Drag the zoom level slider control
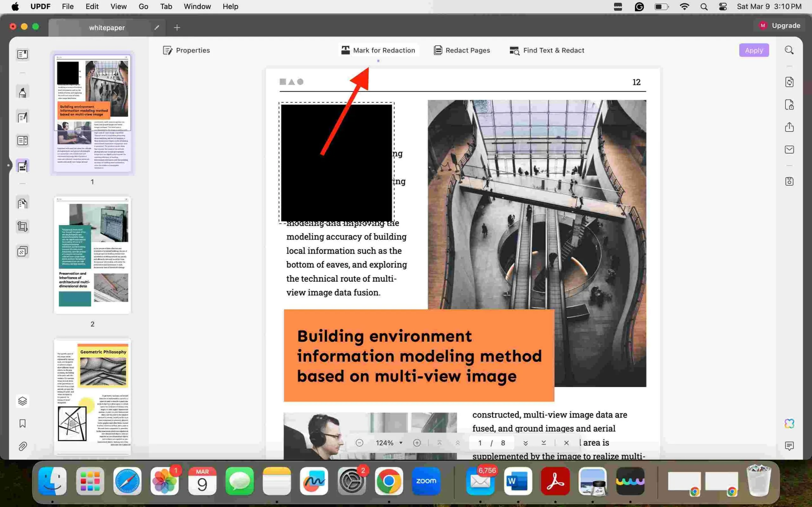The image size is (812, 507). click(x=389, y=443)
